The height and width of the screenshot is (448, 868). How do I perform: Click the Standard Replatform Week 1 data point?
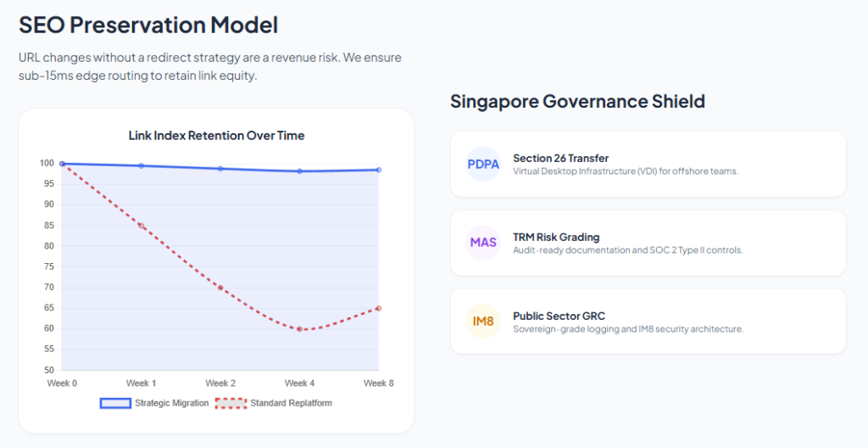(142, 226)
